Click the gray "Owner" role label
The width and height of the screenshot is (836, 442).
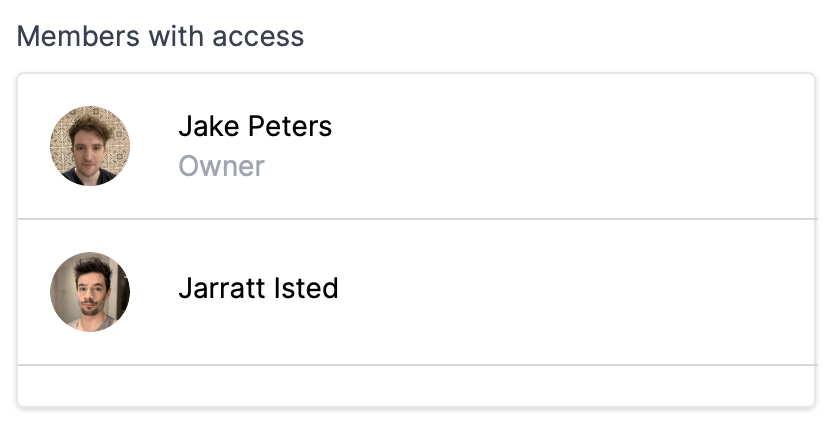pos(221,166)
